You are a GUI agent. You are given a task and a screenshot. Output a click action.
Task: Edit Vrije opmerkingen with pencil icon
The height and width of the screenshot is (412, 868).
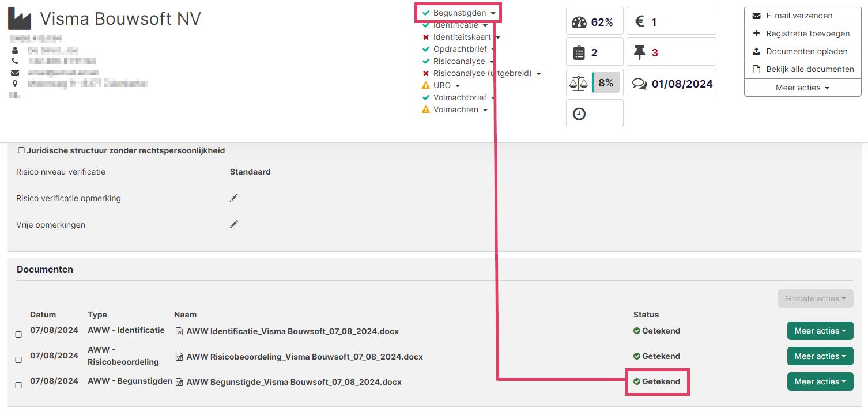coord(233,224)
